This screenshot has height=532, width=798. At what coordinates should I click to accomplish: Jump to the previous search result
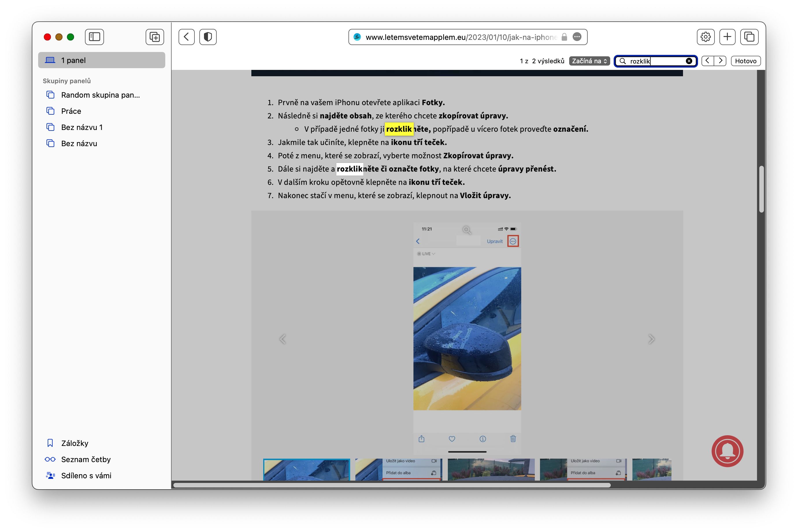pyautogui.click(x=707, y=61)
